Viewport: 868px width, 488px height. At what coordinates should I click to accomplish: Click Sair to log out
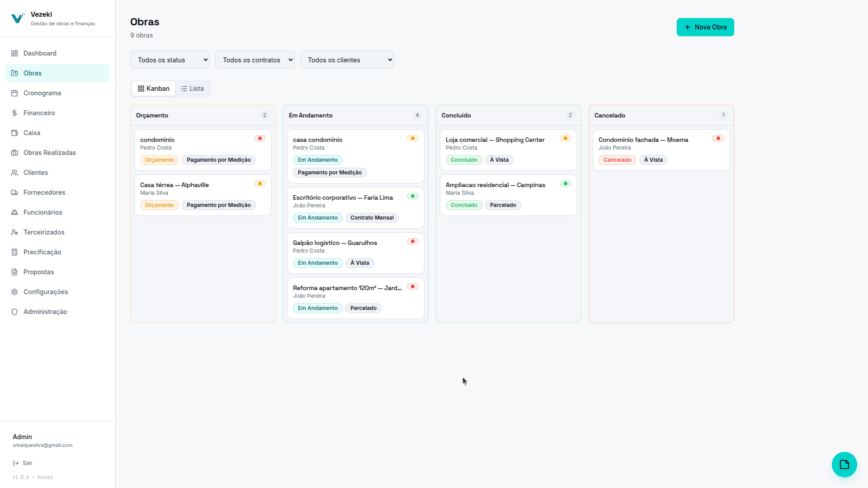23,463
